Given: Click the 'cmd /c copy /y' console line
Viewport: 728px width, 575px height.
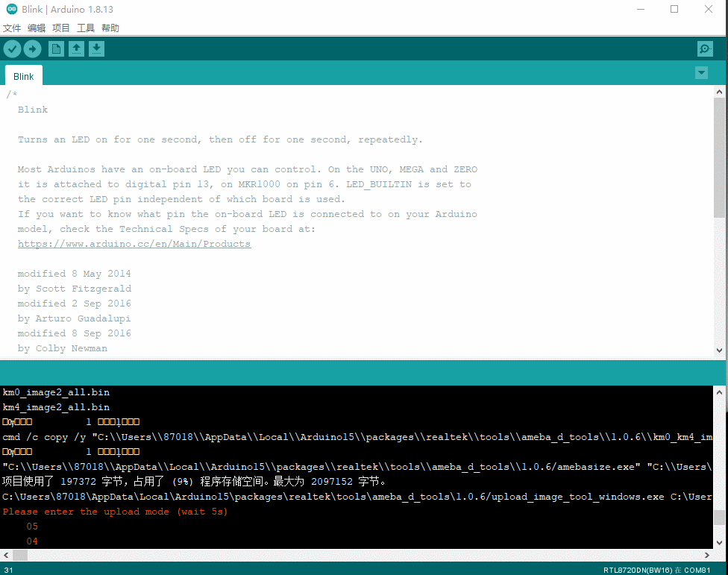Looking at the screenshot, I should [357, 437].
